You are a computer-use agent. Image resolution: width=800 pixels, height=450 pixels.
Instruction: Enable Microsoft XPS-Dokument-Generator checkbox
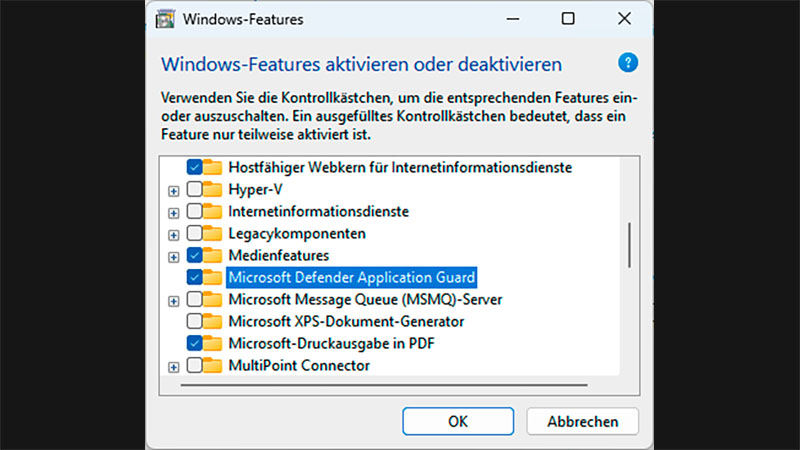coord(194,321)
